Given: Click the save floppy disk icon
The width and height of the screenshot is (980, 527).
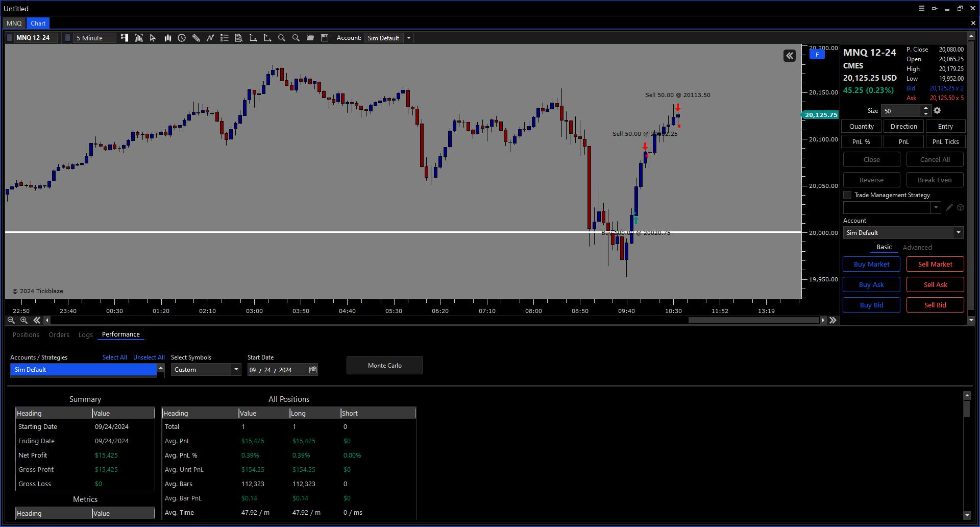Looking at the screenshot, I should point(324,38).
